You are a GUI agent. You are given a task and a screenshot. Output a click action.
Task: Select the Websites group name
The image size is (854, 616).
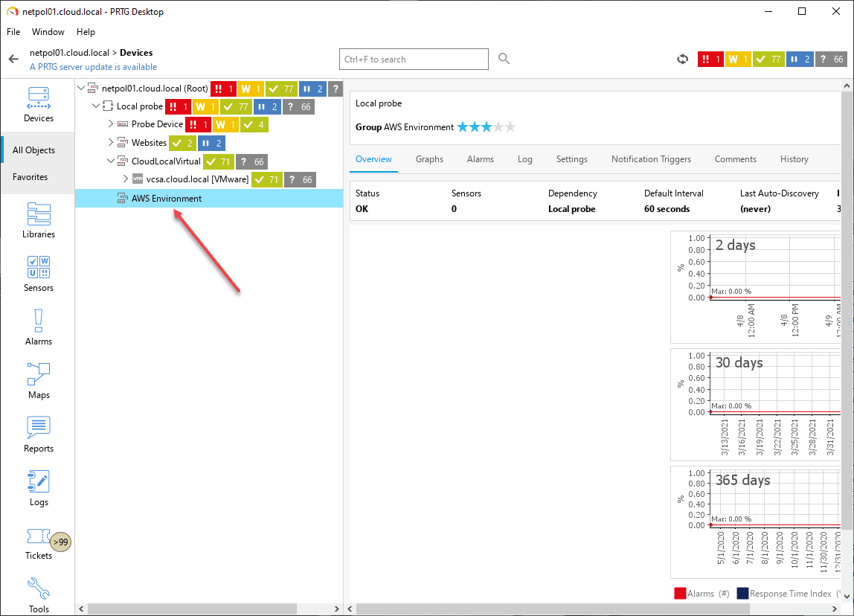[x=149, y=143]
